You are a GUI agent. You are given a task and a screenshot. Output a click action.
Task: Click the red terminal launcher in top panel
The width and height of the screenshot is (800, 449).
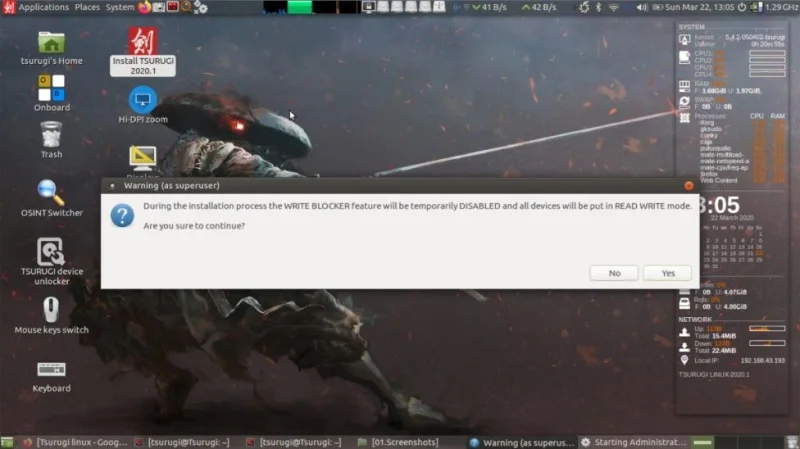172,7
